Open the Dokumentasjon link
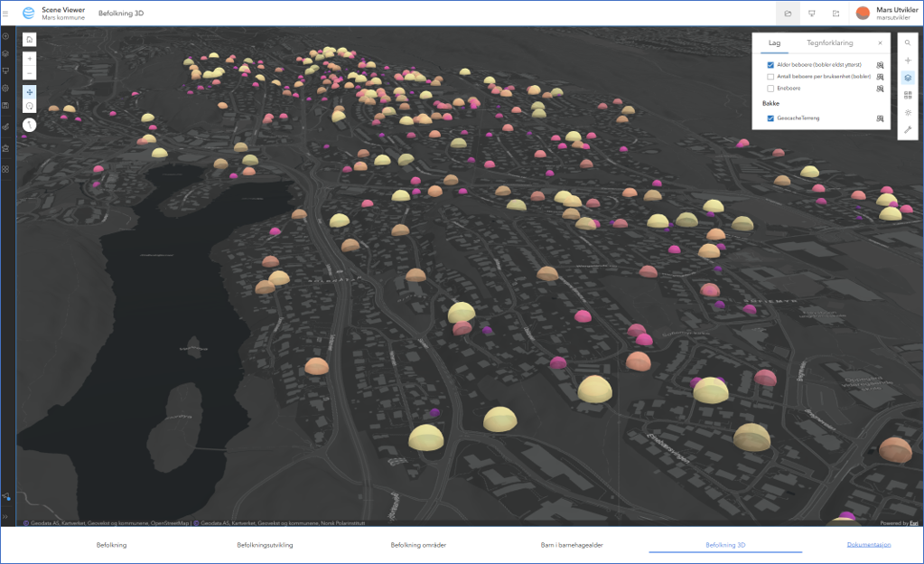This screenshot has width=924, height=564. pos(869,544)
